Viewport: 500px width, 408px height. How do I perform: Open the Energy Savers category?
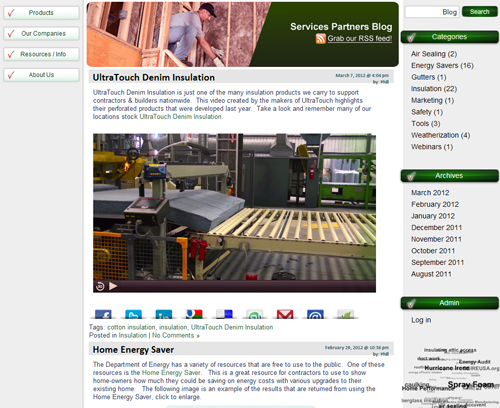click(x=442, y=65)
